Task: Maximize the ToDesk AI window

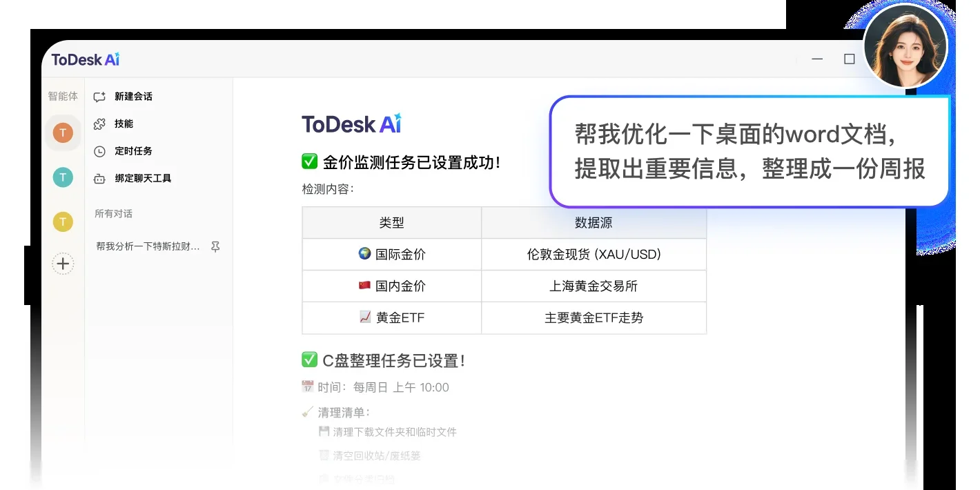Action: click(850, 59)
